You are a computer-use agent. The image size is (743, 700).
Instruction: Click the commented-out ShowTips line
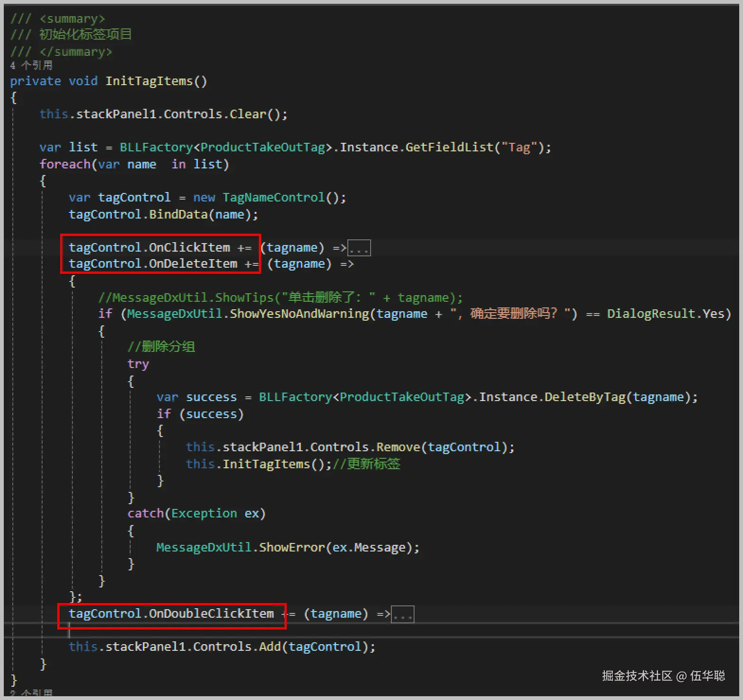click(x=280, y=297)
